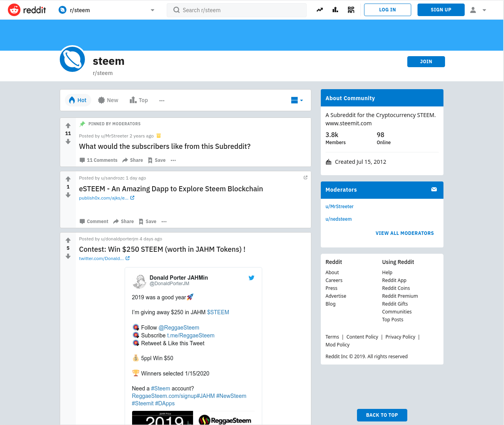This screenshot has width=504, height=425.
Task: Upvote the Contest Win $250 STEEM post
Action: click(x=68, y=240)
